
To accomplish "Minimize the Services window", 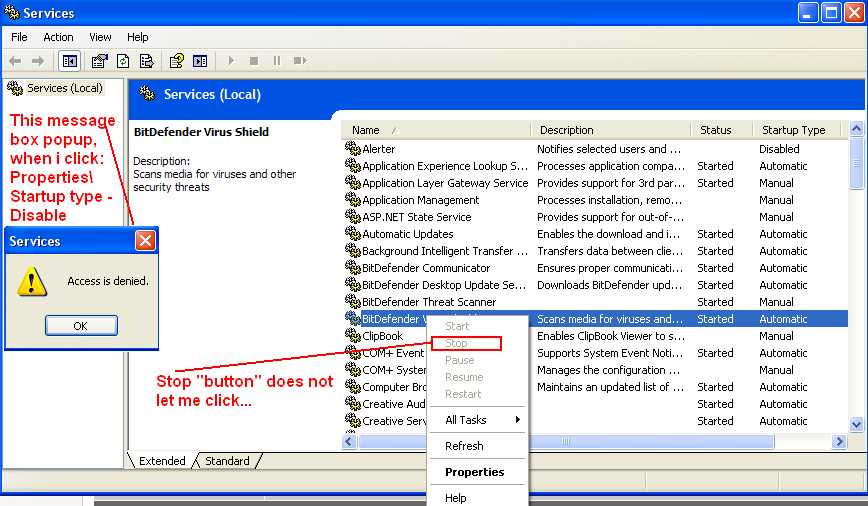I will (808, 12).
